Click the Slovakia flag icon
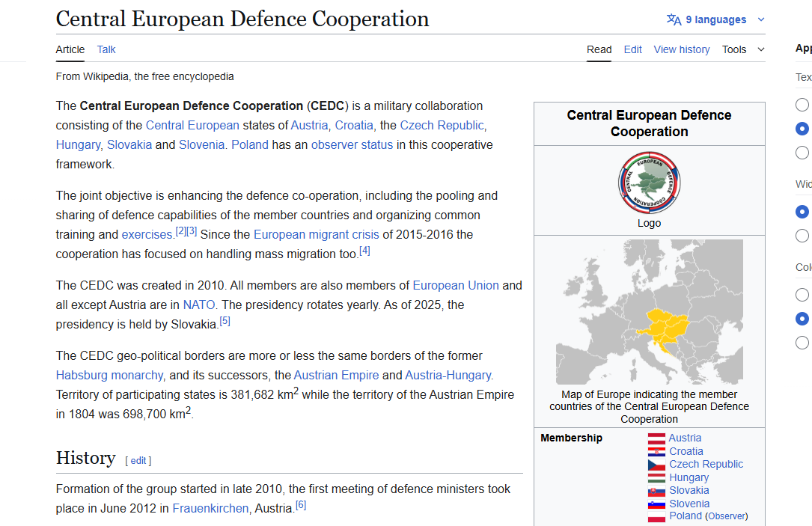The height and width of the screenshot is (526, 812). (x=656, y=491)
